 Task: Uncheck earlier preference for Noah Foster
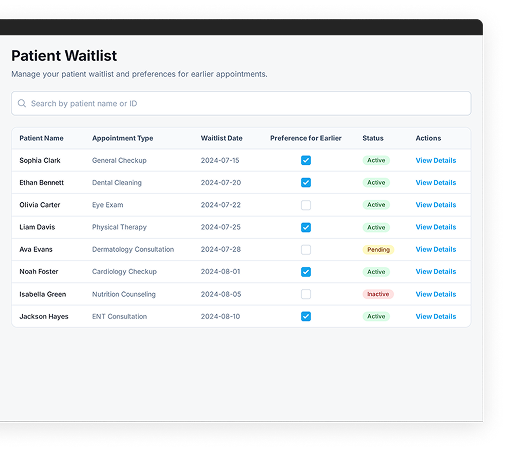point(306,272)
